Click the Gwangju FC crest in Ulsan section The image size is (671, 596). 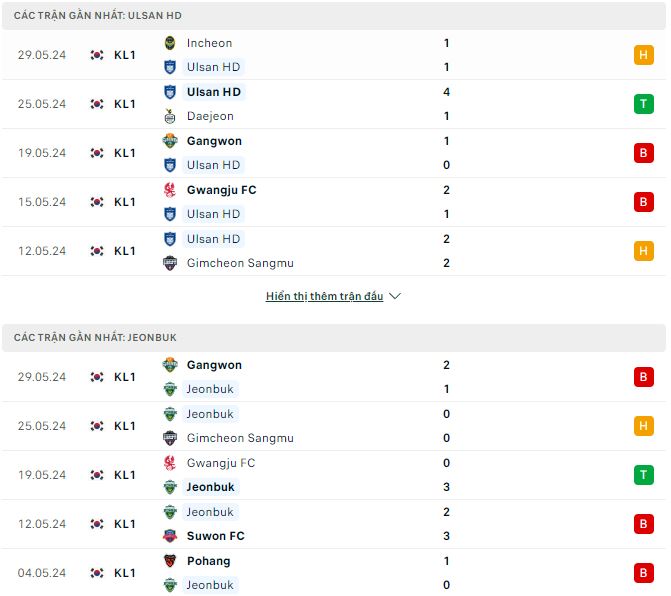(170, 190)
